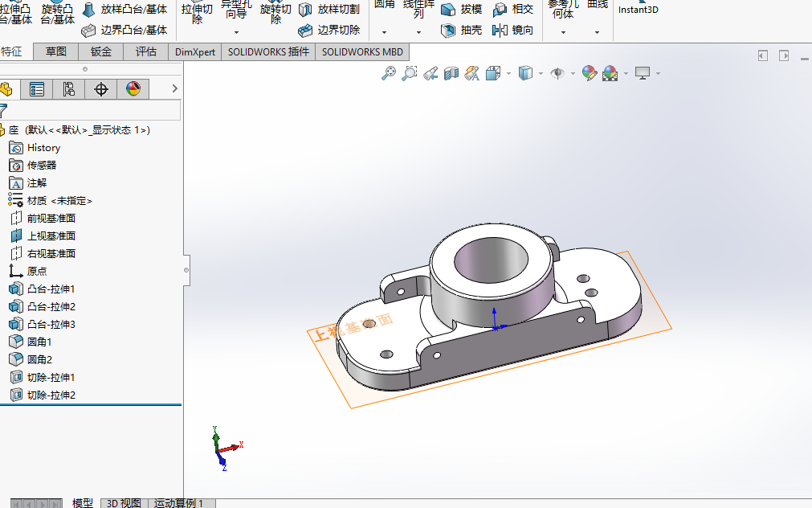The width and height of the screenshot is (812, 508).
Task: Click the Previous View icon
Action: click(x=430, y=73)
